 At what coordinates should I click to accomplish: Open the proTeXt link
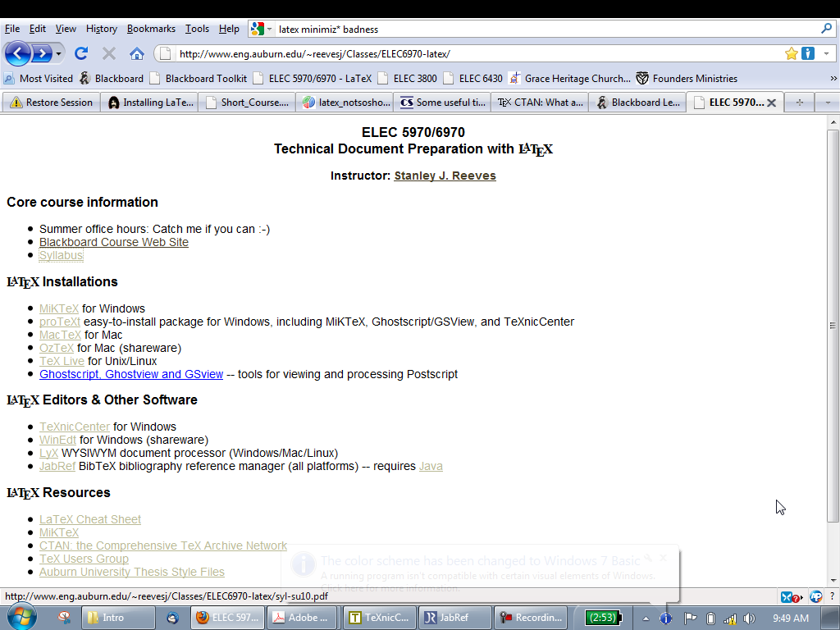(x=59, y=322)
